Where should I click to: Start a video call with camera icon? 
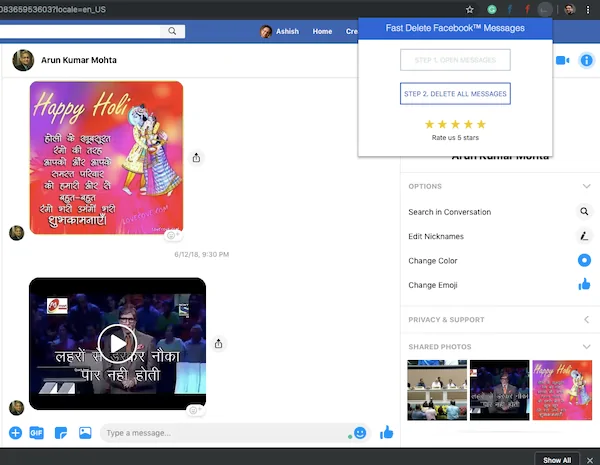[562, 60]
